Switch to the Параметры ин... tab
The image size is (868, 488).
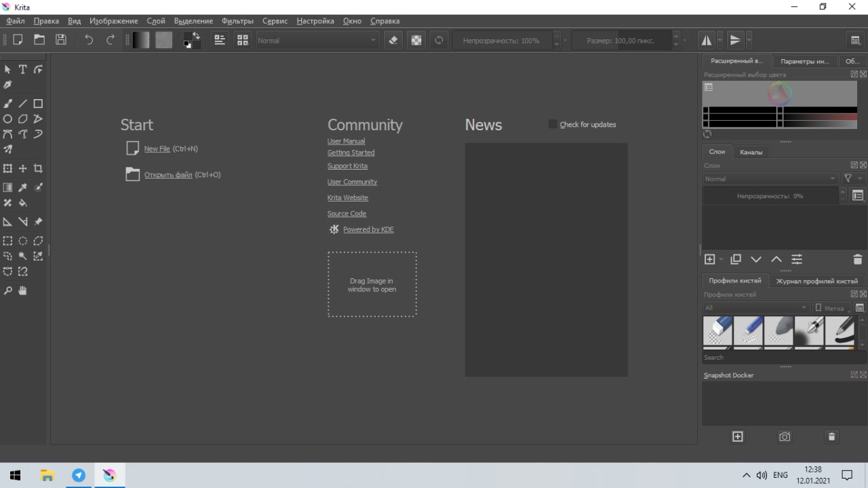[x=804, y=61]
